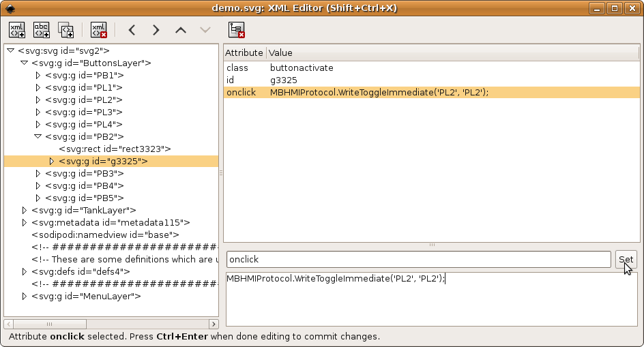Expand the PB5 group node
The image size is (644, 347).
point(38,198)
